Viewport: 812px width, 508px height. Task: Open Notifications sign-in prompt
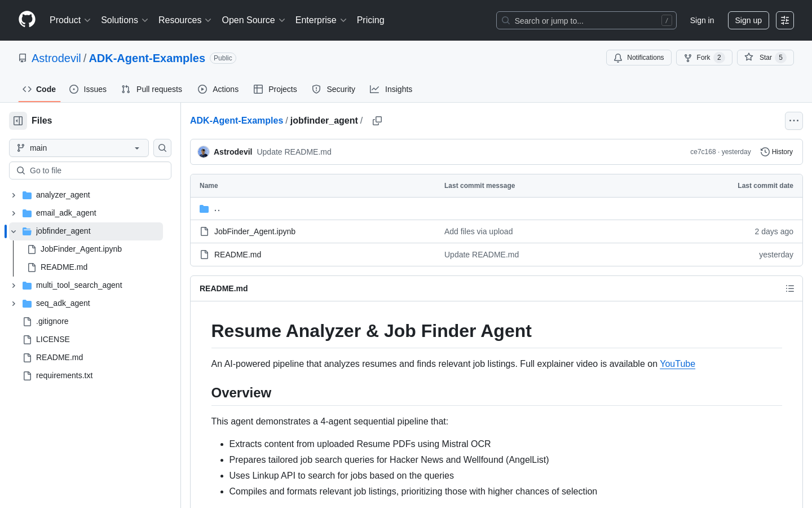[x=639, y=58]
